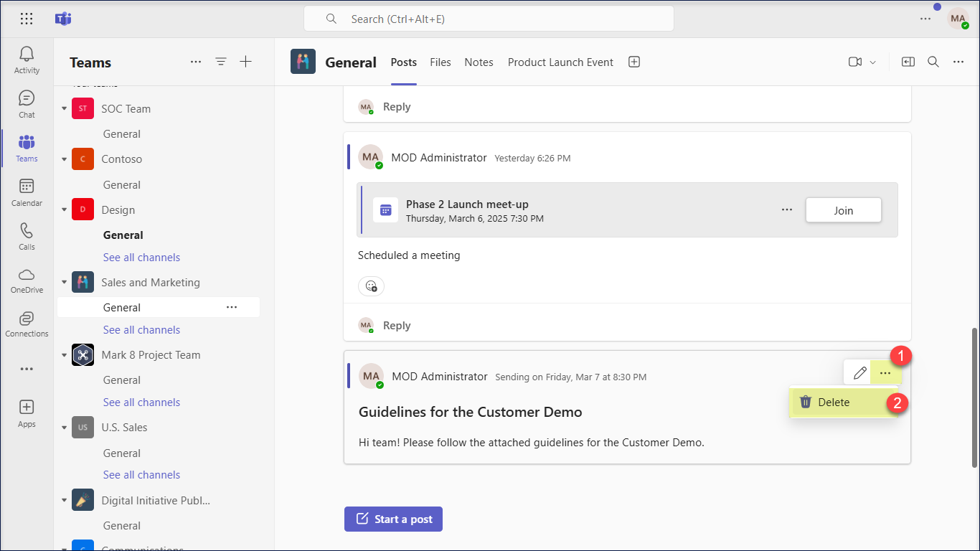The width and height of the screenshot is (980, 551).
Task: Join the Phase 2 Launch meet-up
Action: pyautogui.click(x=843, y=210)
